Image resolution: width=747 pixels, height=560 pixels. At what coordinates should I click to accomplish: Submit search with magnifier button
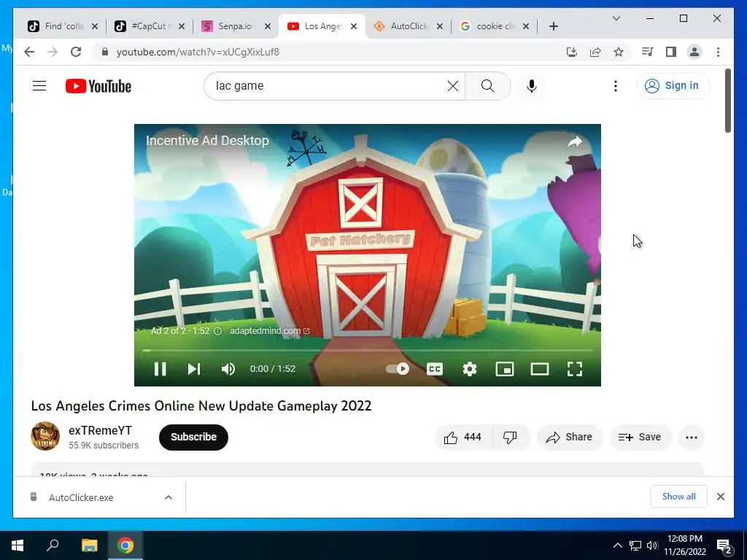[488, 86]
